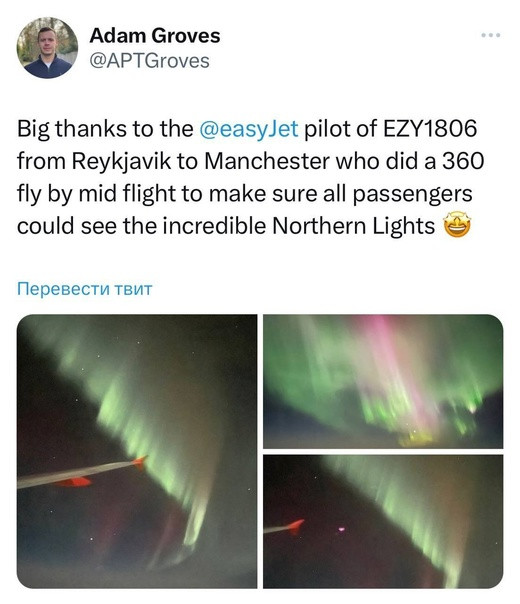Click the orange wingtip in bottom-right photo
Screen dimensions: 520x604
[x=296, y=525]
